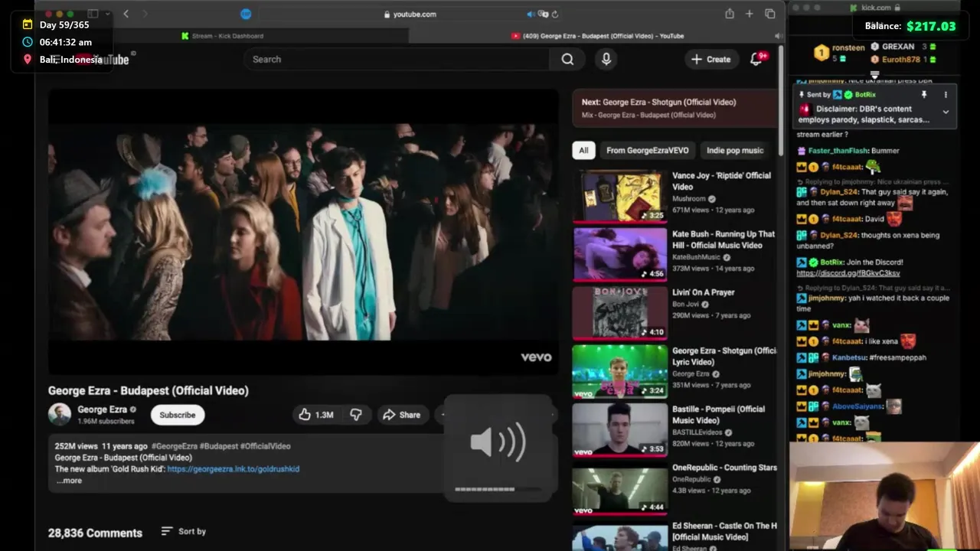Screen dimensions: 980x551
Task: Dislike the Budapest video
Action: tap(356, 415)
